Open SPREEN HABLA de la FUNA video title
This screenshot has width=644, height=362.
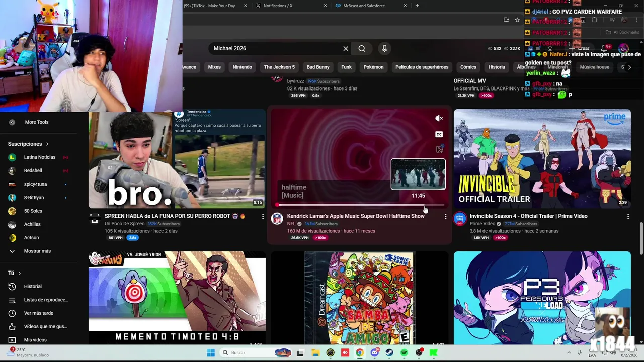[174, 216]
